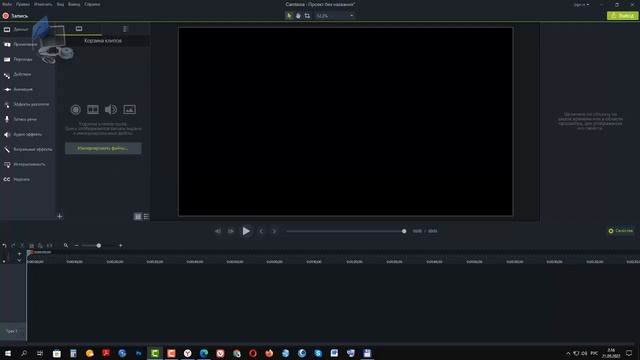Zoom in the timeline with plus button

[x=120, y=246]
